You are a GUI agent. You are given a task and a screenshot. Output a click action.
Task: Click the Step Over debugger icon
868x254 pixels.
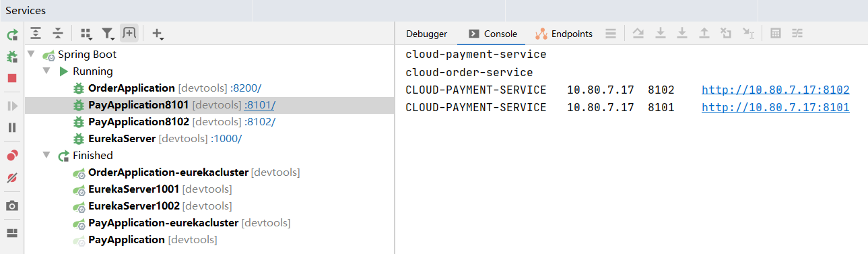tap(639, 33)
